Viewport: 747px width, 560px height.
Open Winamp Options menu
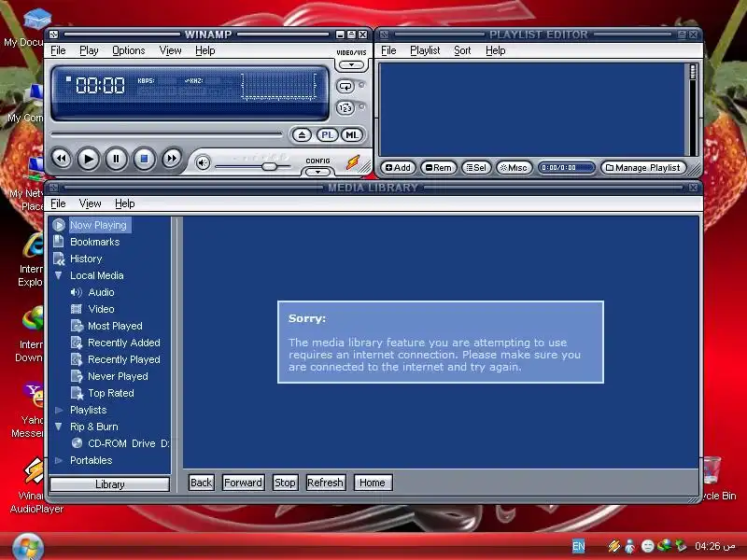pos(129,50)
